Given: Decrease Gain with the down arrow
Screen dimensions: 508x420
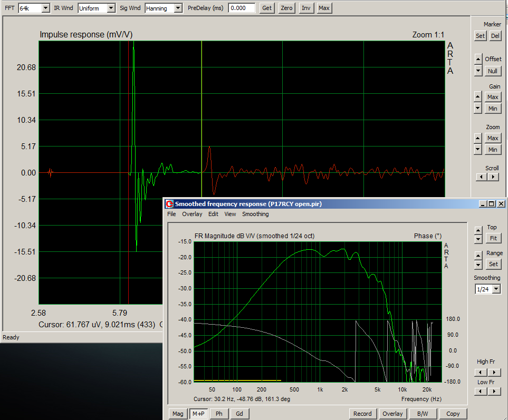Looking at the screenshot, I should (478, 109).
